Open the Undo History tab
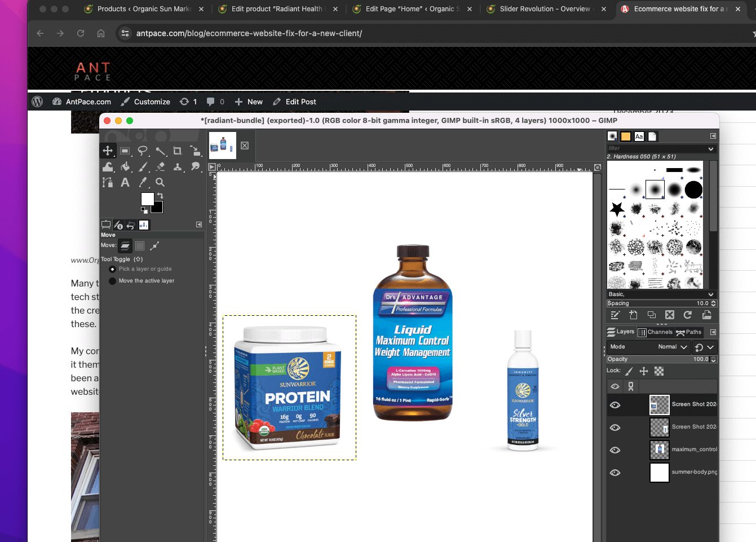756x542 pixels. [131, 225]
